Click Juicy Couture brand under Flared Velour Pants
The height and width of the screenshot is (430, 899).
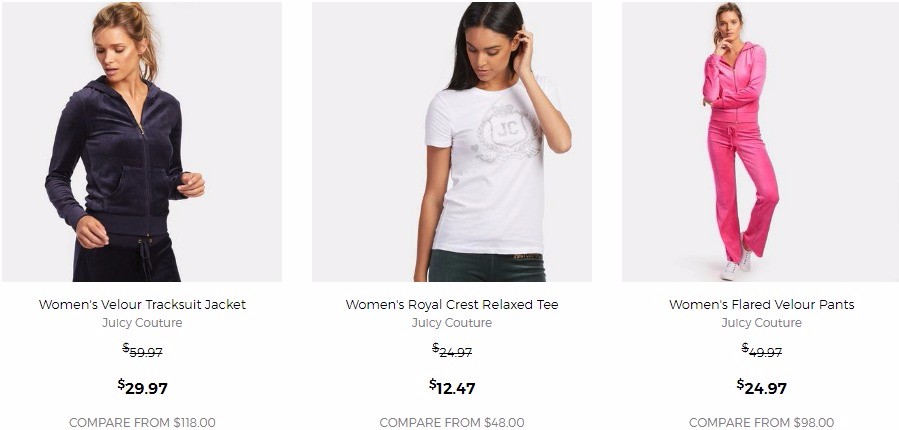tap(762, 323)
